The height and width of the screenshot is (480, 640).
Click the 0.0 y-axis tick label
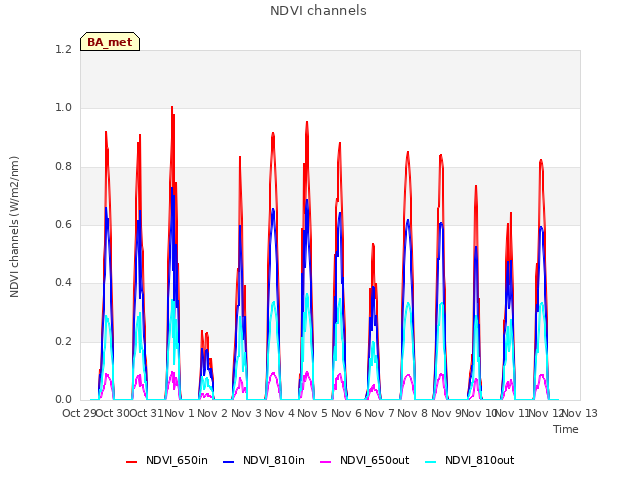point(63,400)
